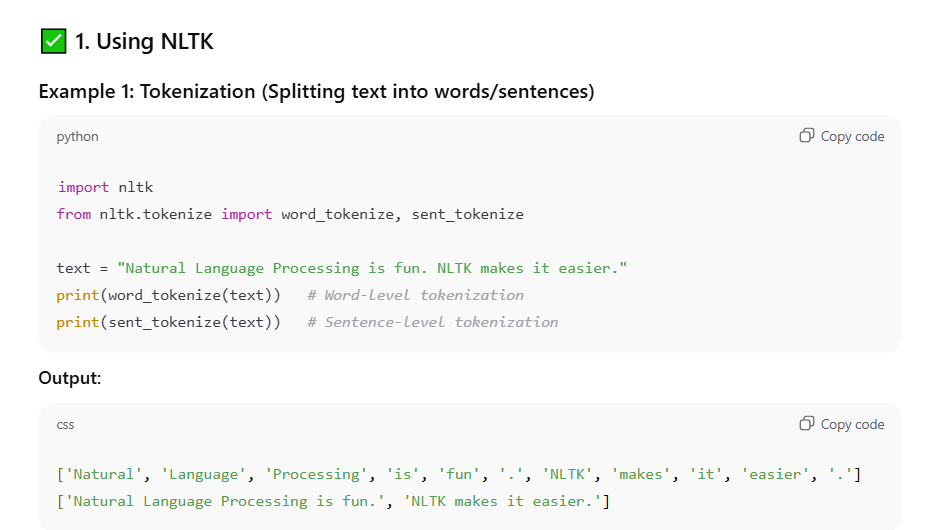Click the 'NLTK' token in the first output line
Viewport: 937px width, 530px height.
coord(566,474)
